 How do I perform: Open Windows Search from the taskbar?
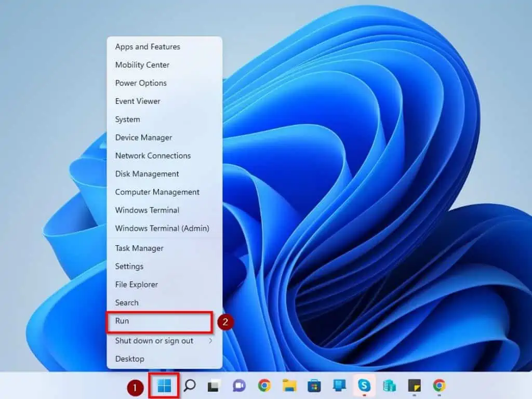189,386
